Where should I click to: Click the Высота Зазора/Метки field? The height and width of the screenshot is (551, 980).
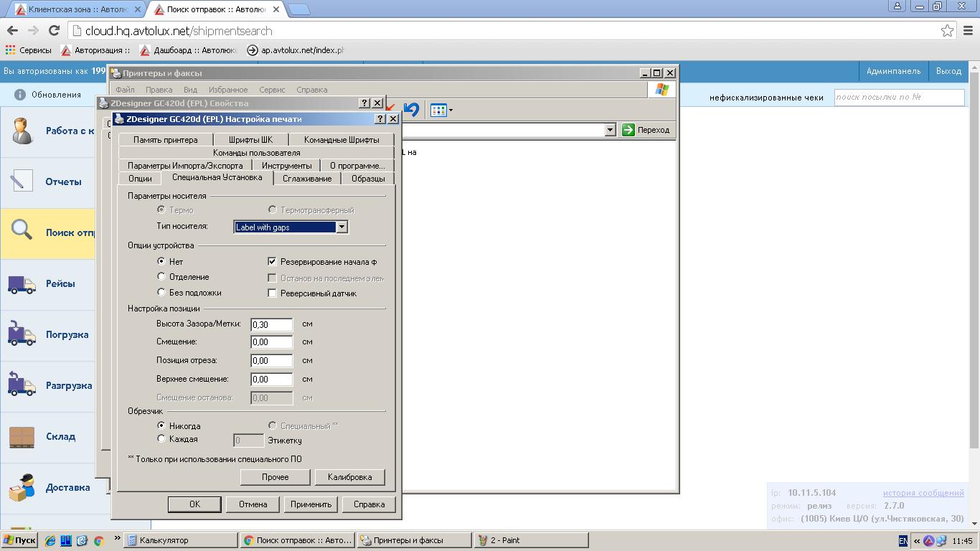(271, 325)
